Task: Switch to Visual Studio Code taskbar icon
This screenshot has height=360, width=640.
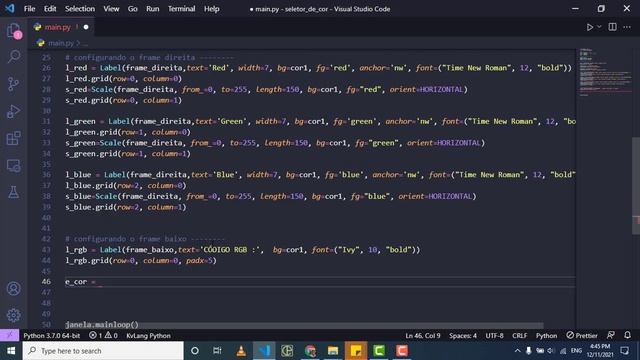Action: click(x=264, y=351)
